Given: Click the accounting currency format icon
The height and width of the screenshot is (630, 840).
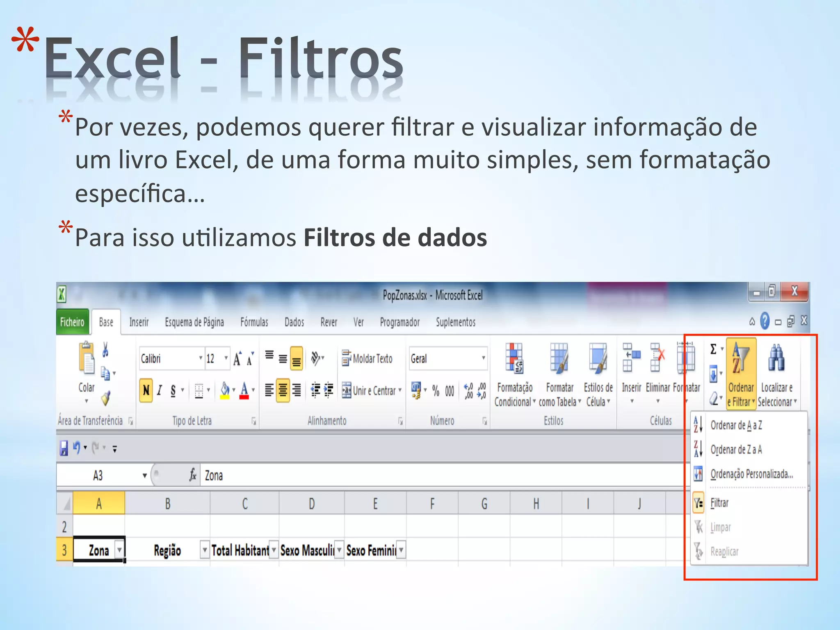Looking at the screenshot, I should 416,390.
